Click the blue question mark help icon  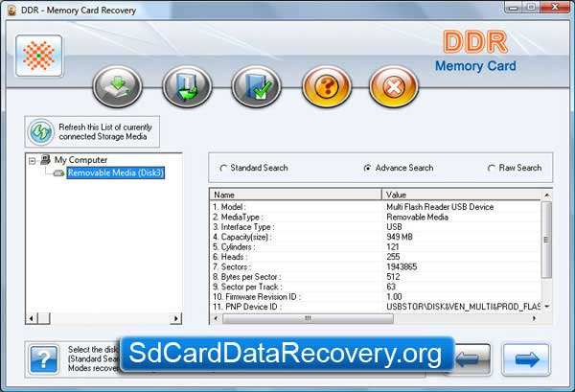tap(44, 359)
